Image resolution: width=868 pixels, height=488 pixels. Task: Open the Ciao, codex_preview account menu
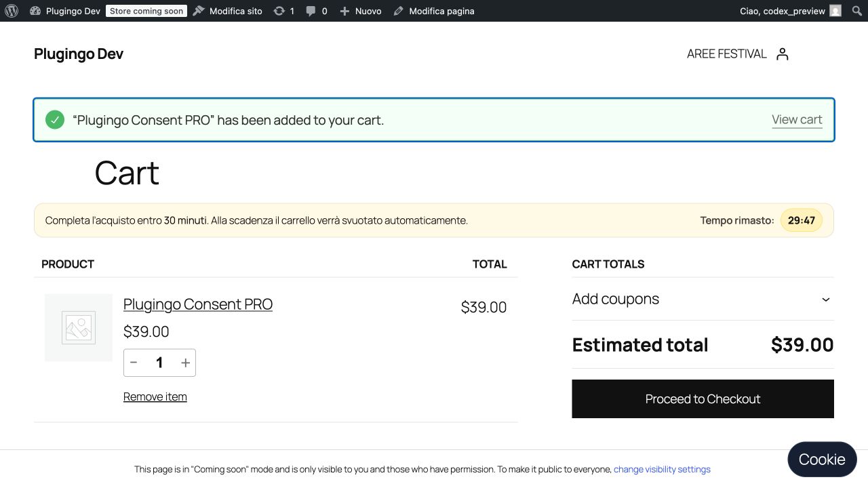[x=790, y=11]
